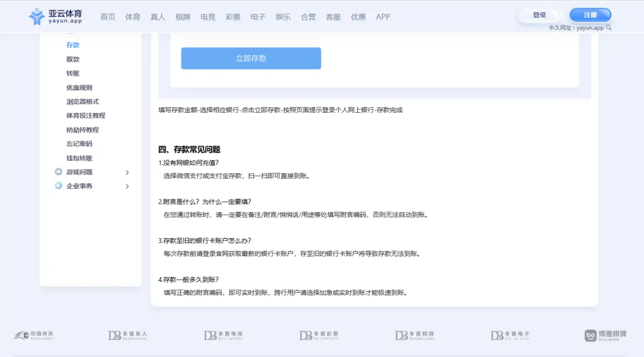Image resolution: width=644 pixels, height=357 pixels.
Task: Click the 游戏问题 sidebar icon
Action: click(x=58, y=172)
